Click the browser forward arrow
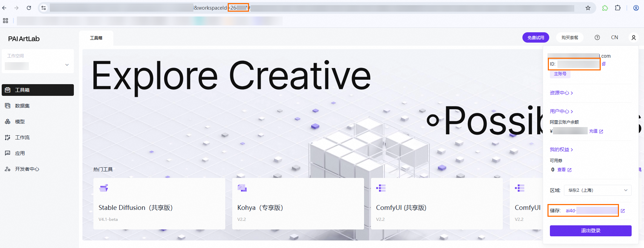Viewport: 644px width, 248px height. 16,8
